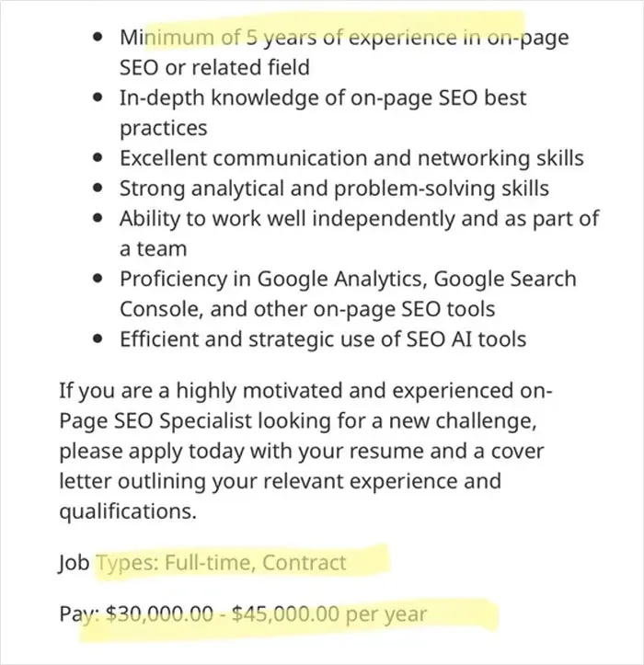Click the highlighted '$30,000.00 - $45,000.00 per year' pay

266,613
